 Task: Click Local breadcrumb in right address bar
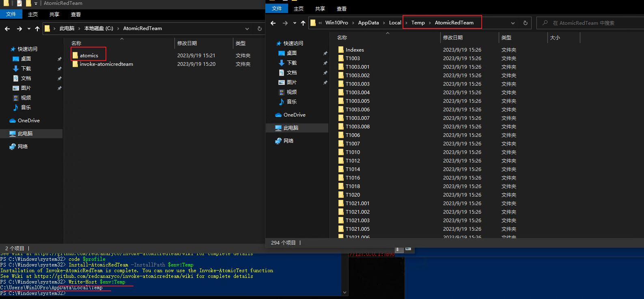point(395,23)
